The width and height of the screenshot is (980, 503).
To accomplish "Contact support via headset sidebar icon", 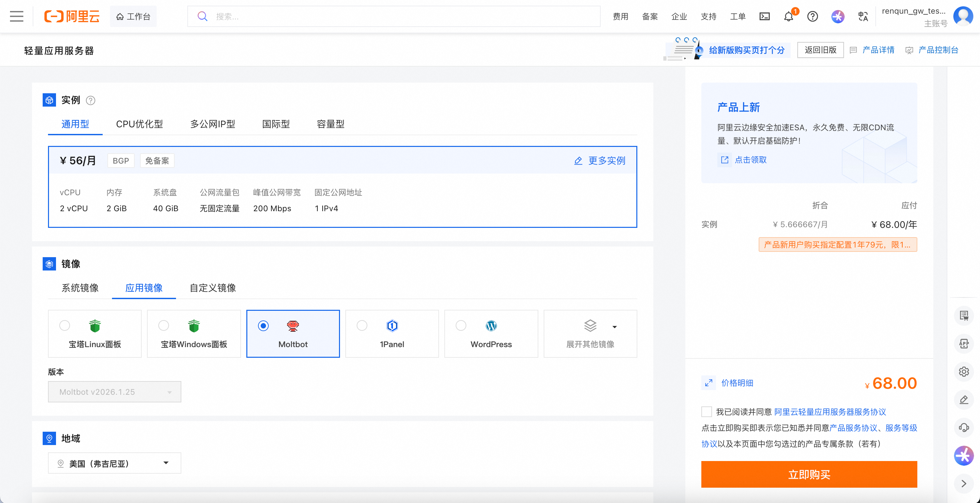I will [964, 427].
